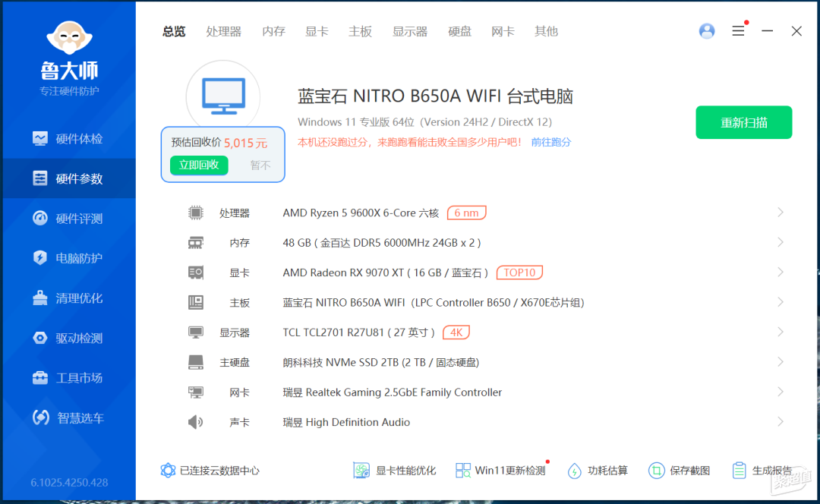Select 硬件参数 sidebar item

coord(68,178)
